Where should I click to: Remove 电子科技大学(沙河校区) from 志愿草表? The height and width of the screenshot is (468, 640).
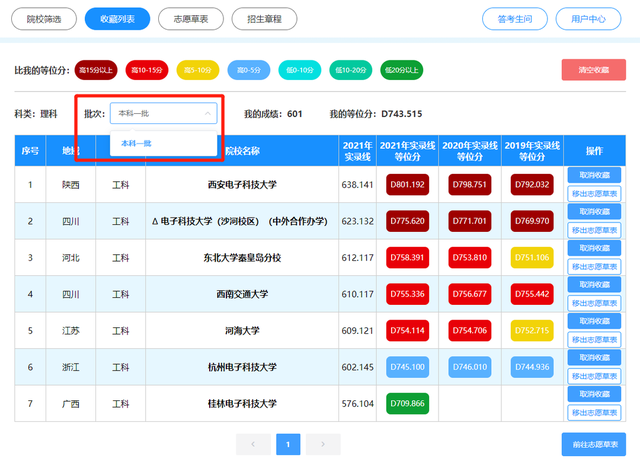coord(594,230)
